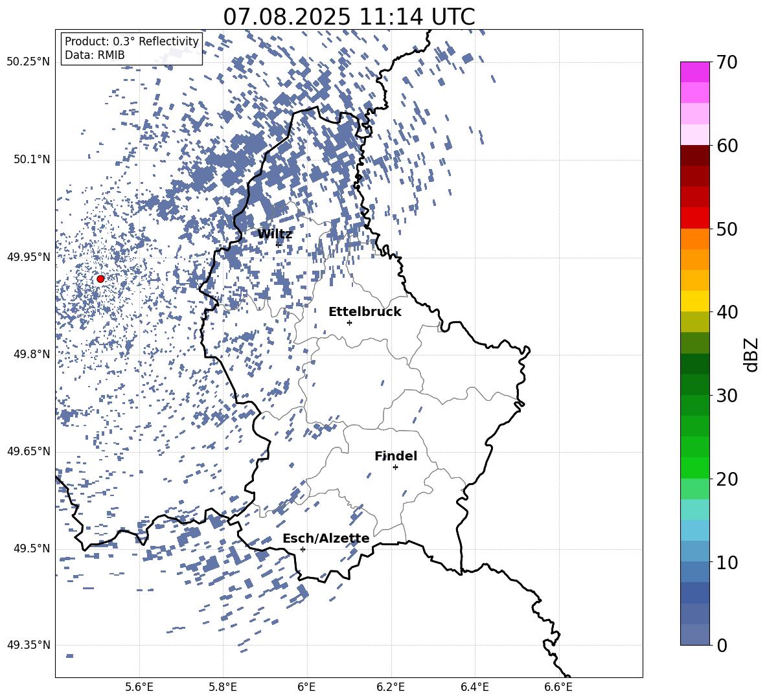Click the 6.6°E longitude label
The height and width of the screenshot is (700, 767).
pos(558,688)
